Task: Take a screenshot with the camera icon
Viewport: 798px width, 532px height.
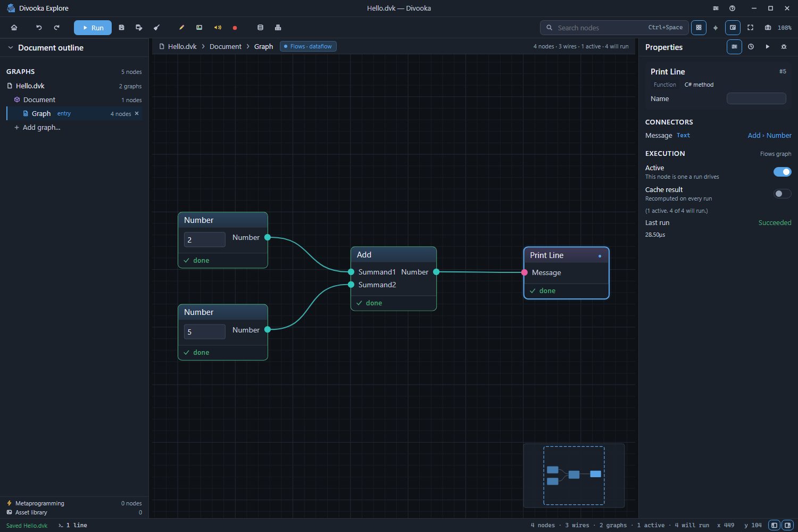Action: click(768, 28)
